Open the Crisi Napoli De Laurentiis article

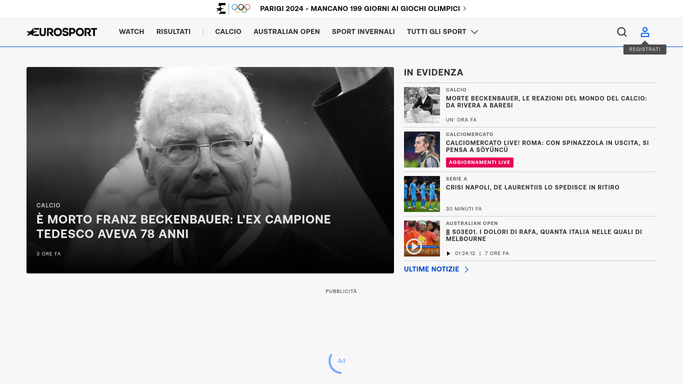tap(532, 187)
